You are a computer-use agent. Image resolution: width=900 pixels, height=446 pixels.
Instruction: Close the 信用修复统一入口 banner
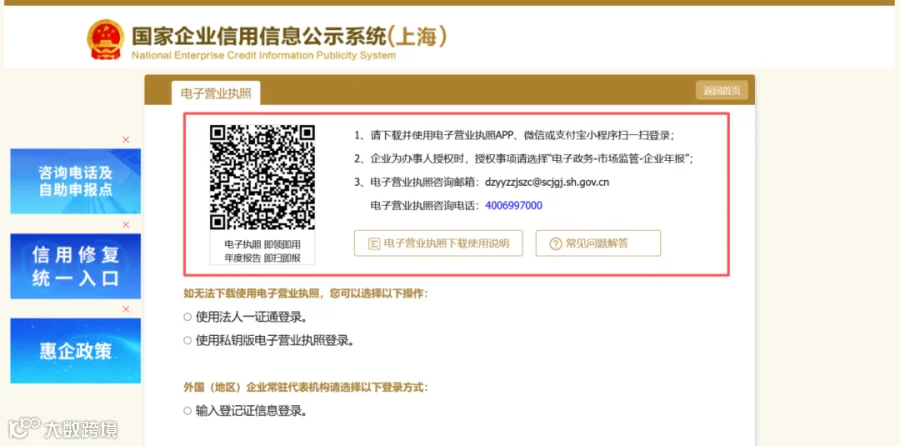(126, 225)
